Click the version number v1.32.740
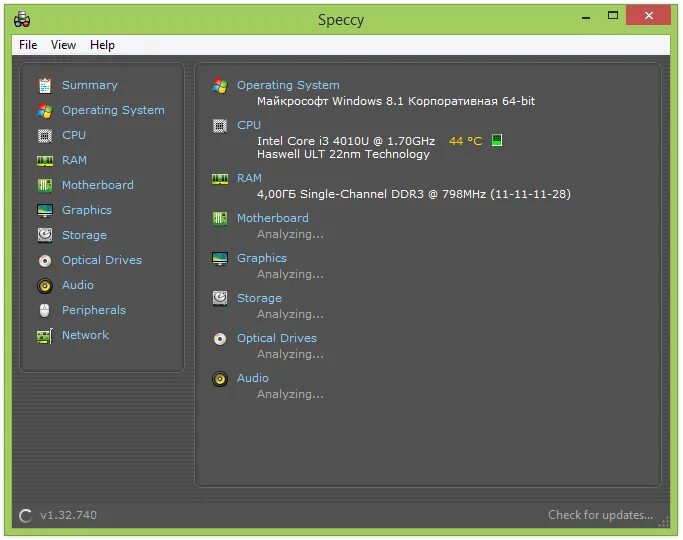The width and height of the screenshot is (683, 540). (x=68, y=515)
